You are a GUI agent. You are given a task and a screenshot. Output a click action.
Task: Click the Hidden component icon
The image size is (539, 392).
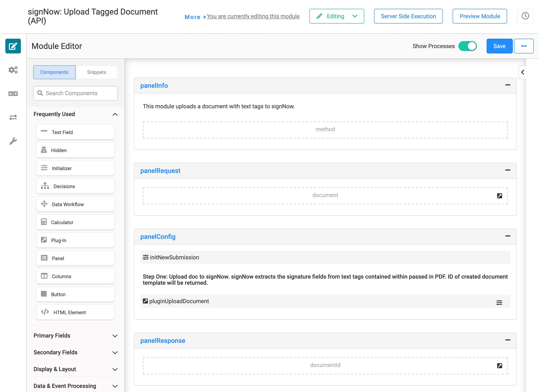pos(44,150)
